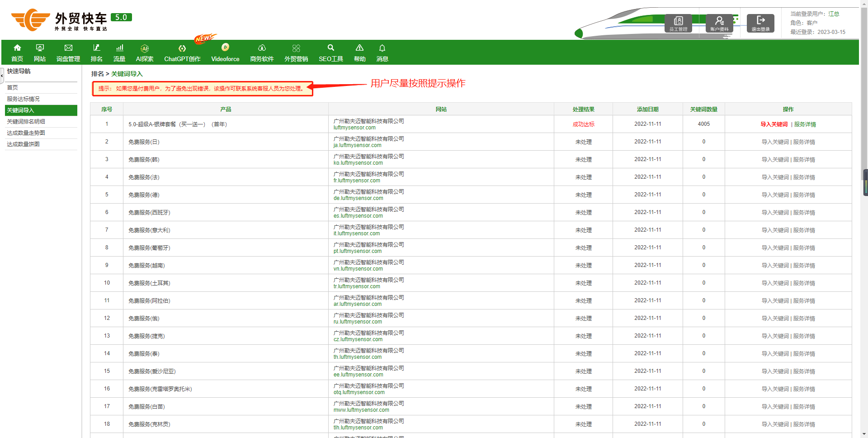This screenshot has height=438, width=868.
Task: Open the SEO工具 search icon
Action: [x=331, y=48]
